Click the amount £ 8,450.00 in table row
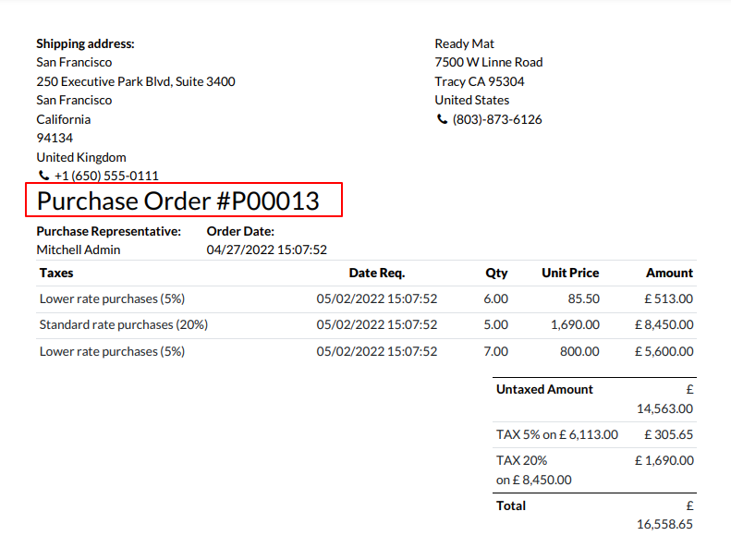Image resolution: width=731 pixels, height=560 pixels. [664, 324]
